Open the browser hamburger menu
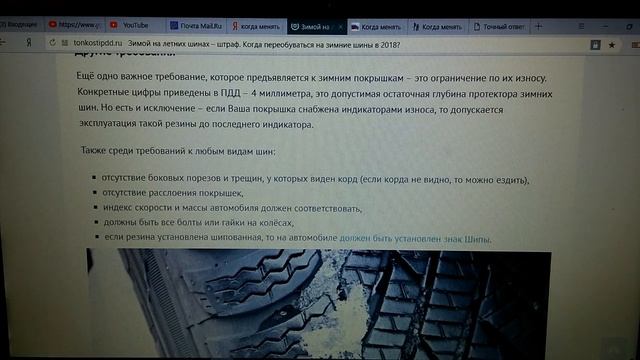The width and height of the screenshot is (640, 360). click(x=581, y=26)
